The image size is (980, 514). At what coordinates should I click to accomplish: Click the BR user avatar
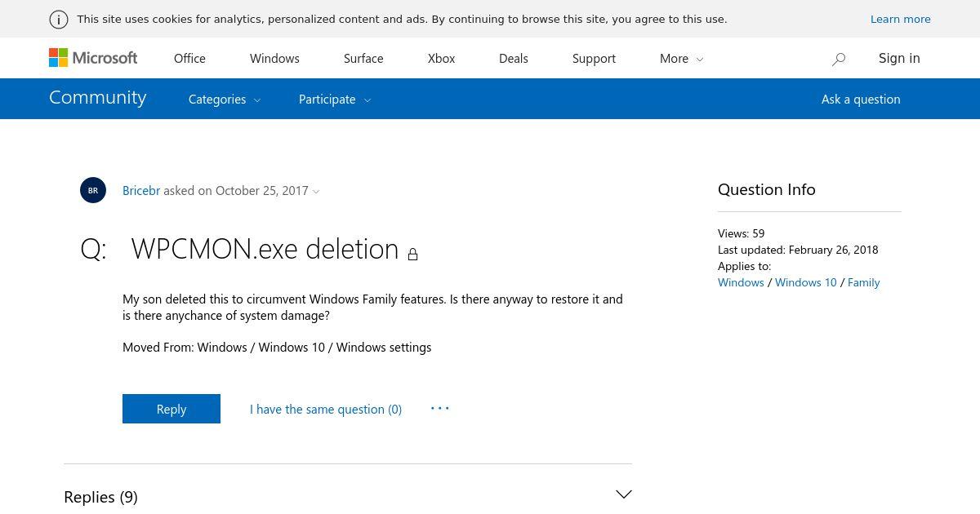93,190
